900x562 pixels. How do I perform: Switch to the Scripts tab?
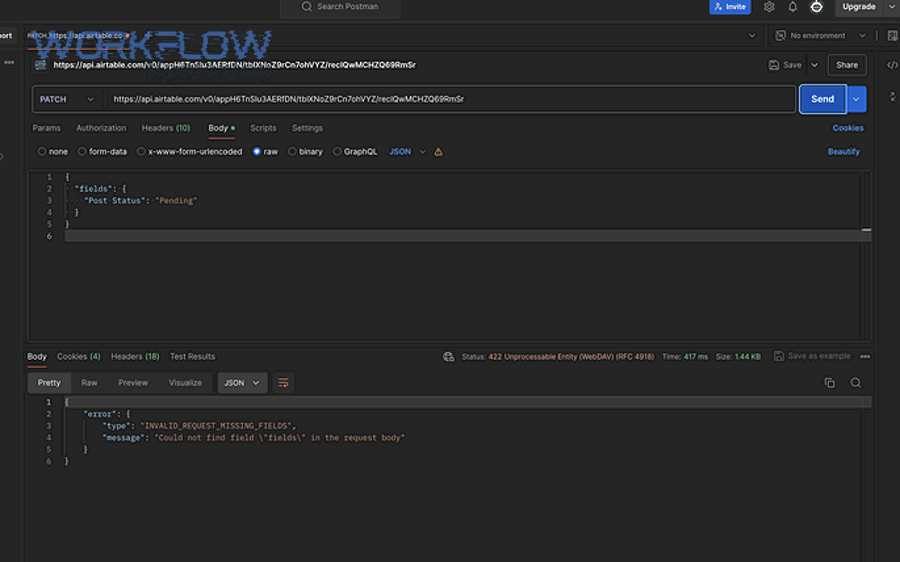click(263, 128)
